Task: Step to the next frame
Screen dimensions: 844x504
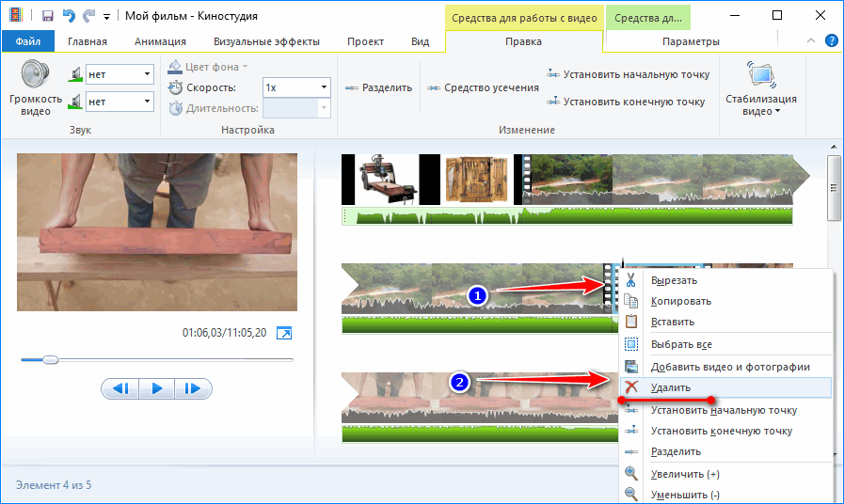Action: 192,387
